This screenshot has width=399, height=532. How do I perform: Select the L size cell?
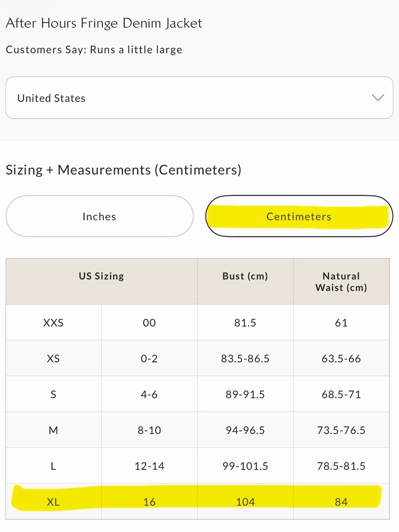point(53,466)
